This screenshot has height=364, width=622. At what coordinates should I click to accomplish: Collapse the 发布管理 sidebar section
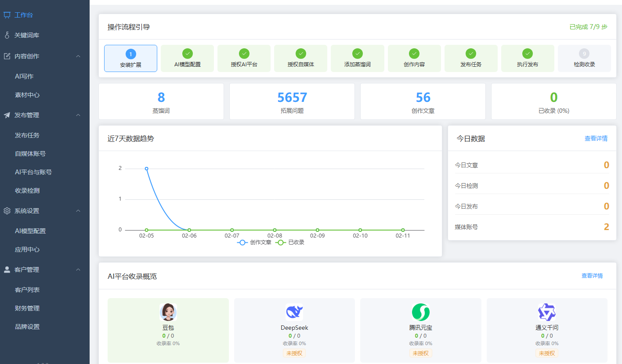78,115
